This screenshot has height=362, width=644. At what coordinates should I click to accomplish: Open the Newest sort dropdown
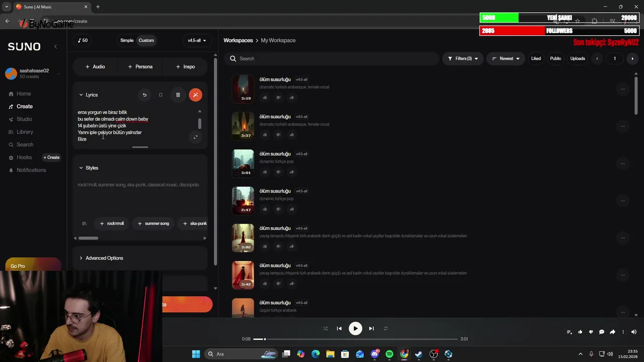506,58
